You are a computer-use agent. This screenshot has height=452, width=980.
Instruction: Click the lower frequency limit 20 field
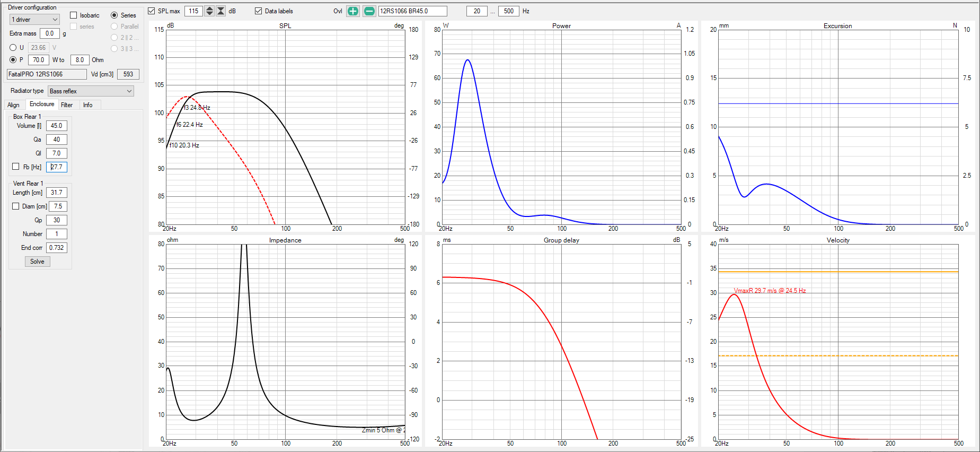pyautogui.click(x=477, y=11)
